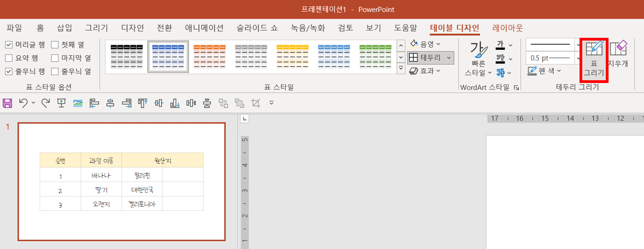Image resolution: width=644 pixels, height=249 pixels.
Task: Expand text fill color dropdown arrow
Action: [511, 45]
